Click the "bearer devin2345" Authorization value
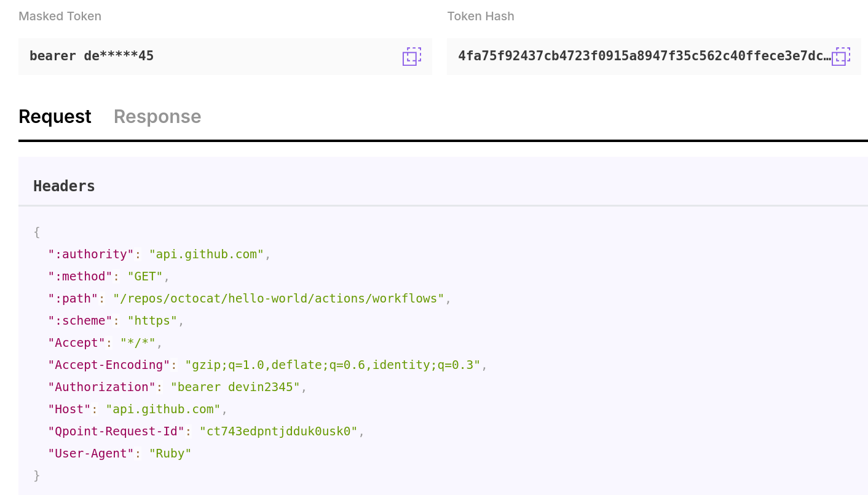Screen dimensions: 868x495 point(235,387)
